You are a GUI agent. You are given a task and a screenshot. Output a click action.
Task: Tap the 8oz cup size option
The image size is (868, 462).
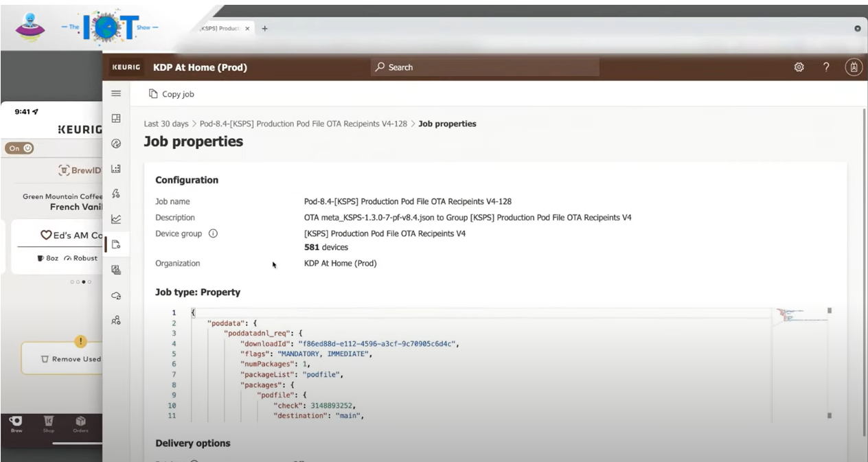coord(47,258)
